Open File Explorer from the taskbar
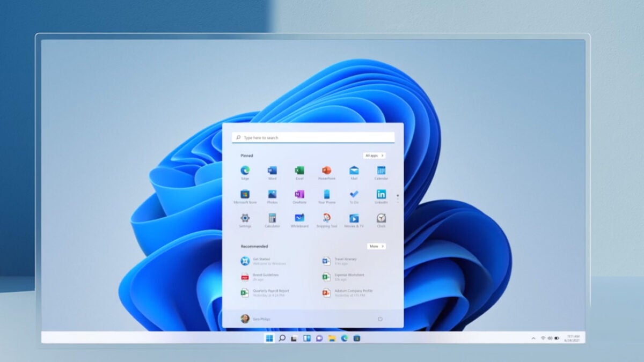Screen dimensions: 644x362 coord(332,338)
